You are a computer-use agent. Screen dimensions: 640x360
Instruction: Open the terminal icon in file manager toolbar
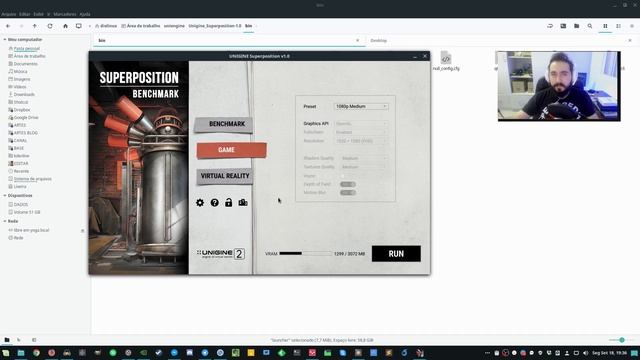(x=563, y=26)
